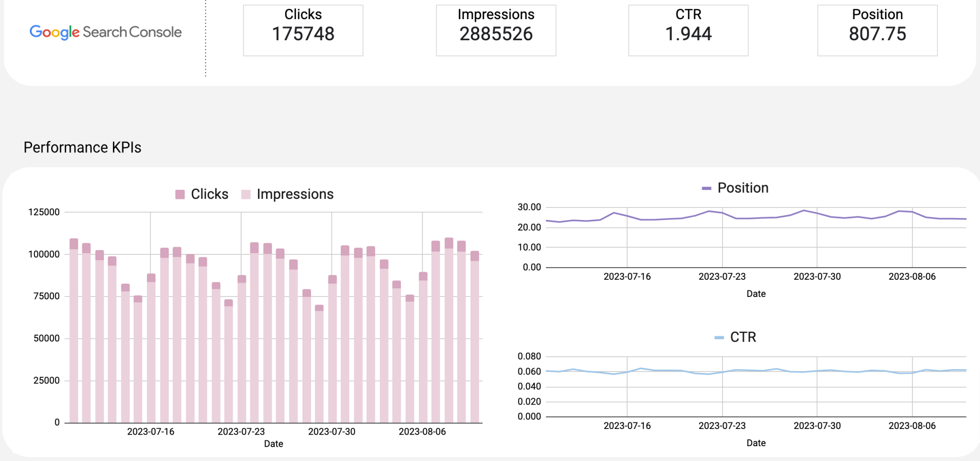980x461 pixels.
Task: Click the Position legend line icon
Action: (707, 187)
